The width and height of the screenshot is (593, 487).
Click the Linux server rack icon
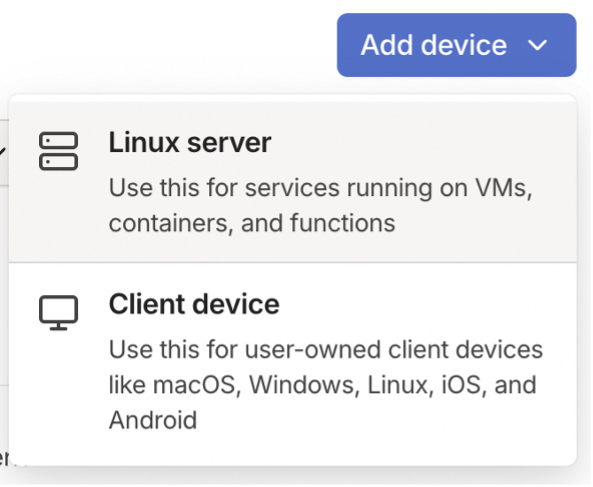(x=58, y=151)
